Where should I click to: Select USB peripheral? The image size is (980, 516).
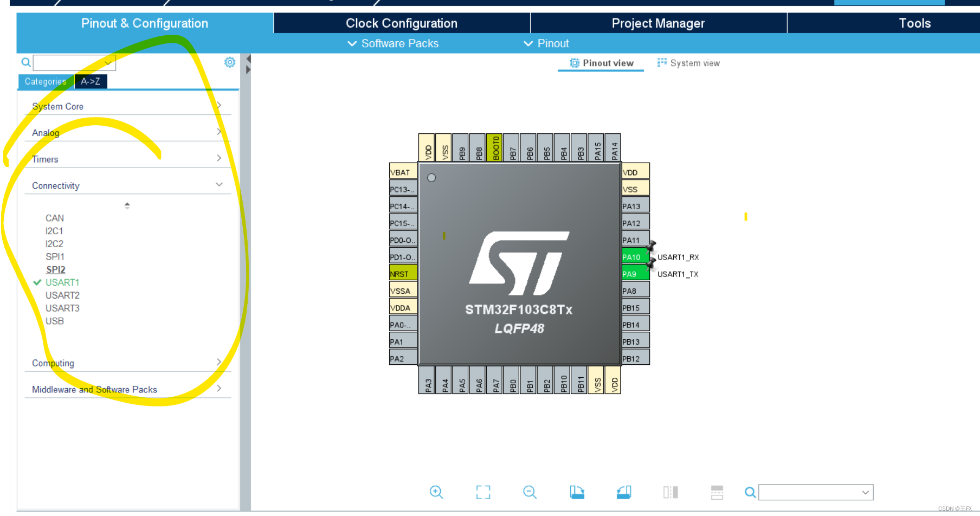(55, 321)
